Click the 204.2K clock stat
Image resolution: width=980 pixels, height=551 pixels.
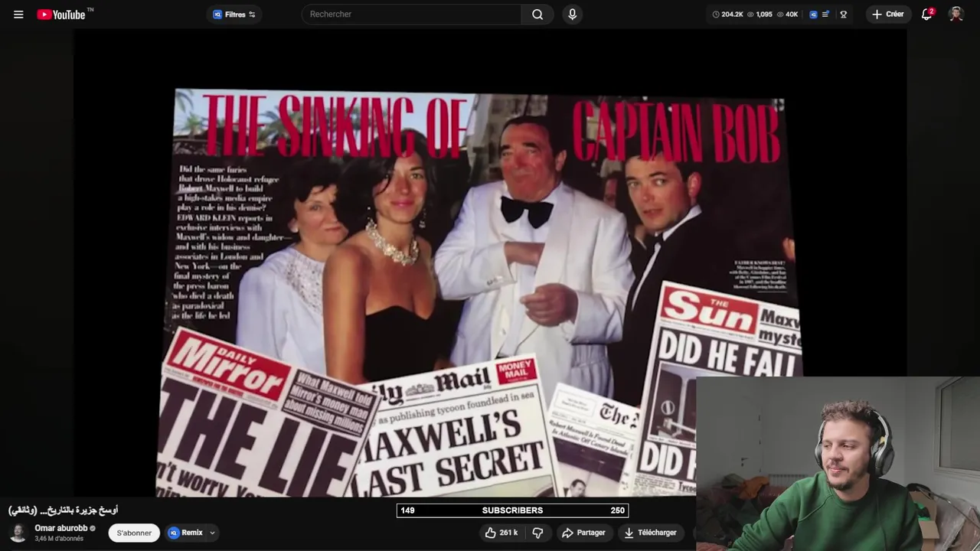[727, 15]
